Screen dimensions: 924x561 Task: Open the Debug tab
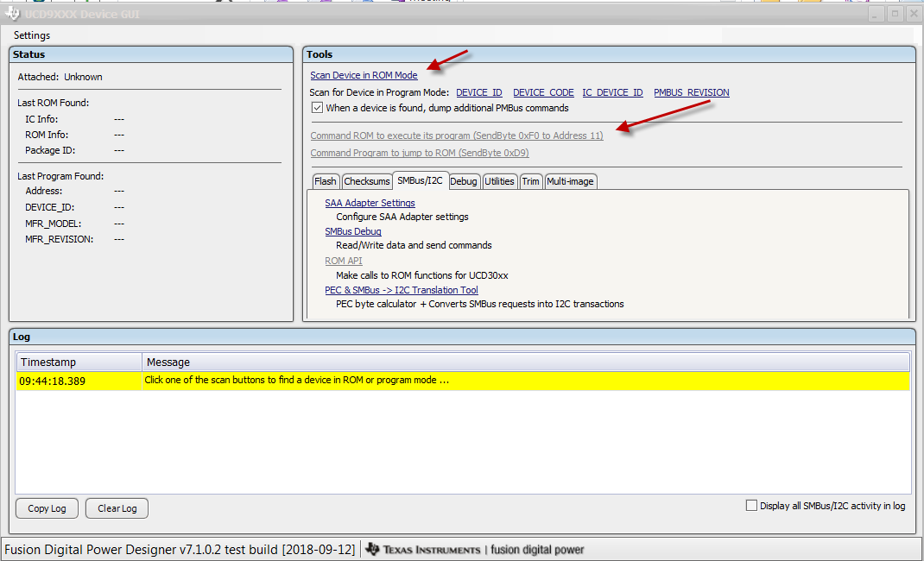tap(463, 181)
